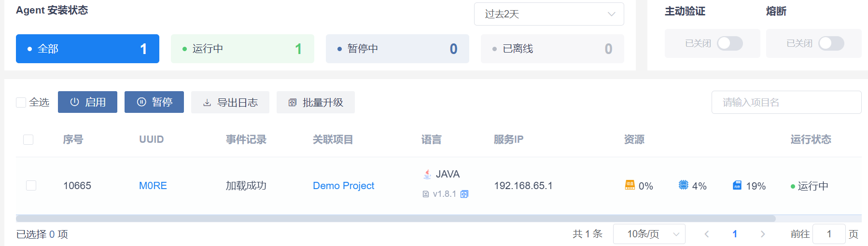
Task: Click the 10665 serial number cell
Action: point(77,186)
